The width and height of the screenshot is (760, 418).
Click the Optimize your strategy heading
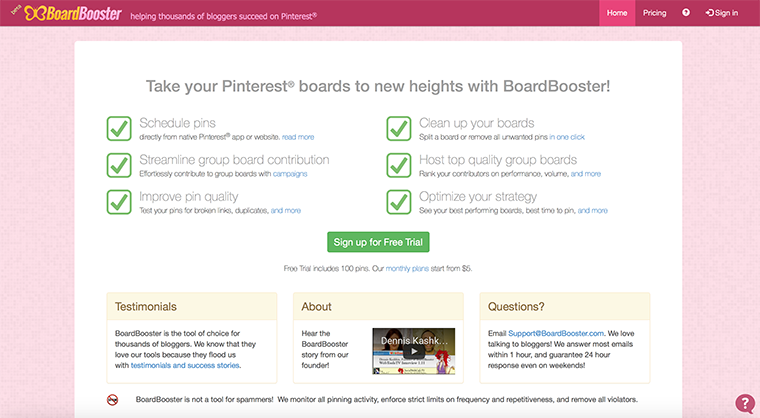[x=478, y=197]
